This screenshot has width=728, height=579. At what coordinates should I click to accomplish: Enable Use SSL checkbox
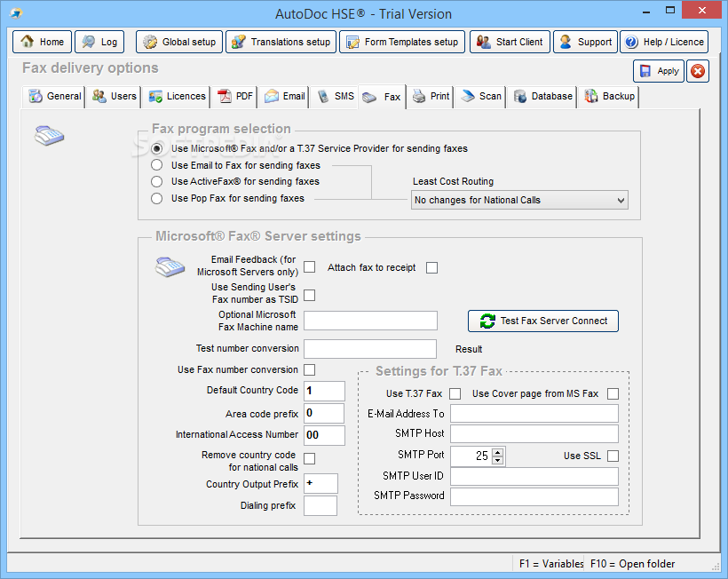(613, 456)
